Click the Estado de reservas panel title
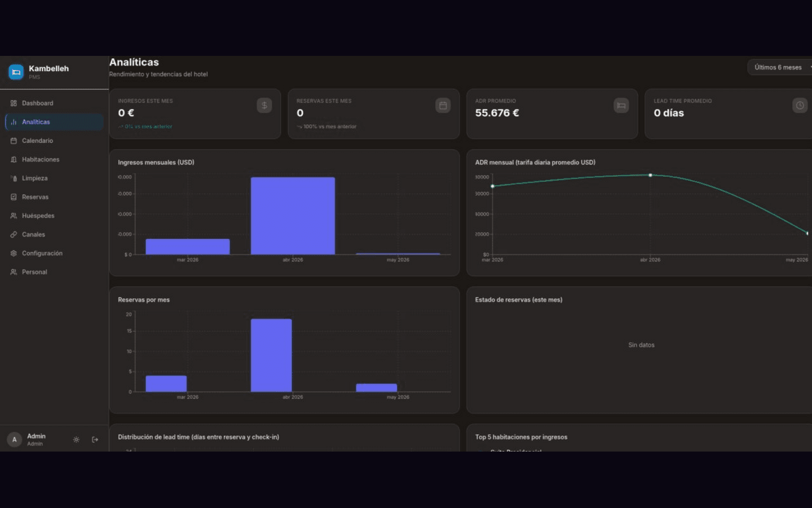The image size is (812, 508). [519, 300]
